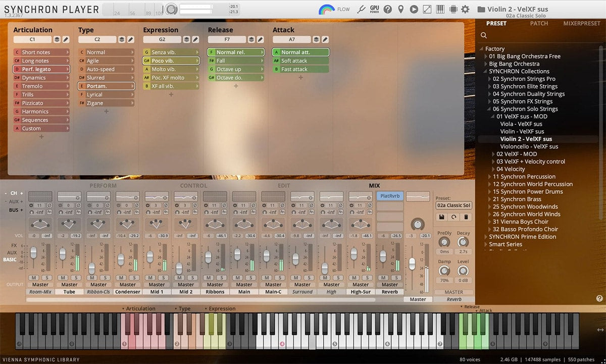Toggle phase invert on Tube channel
The height and width of the screenshot is (364, 606).
click(x=79, y=205)
